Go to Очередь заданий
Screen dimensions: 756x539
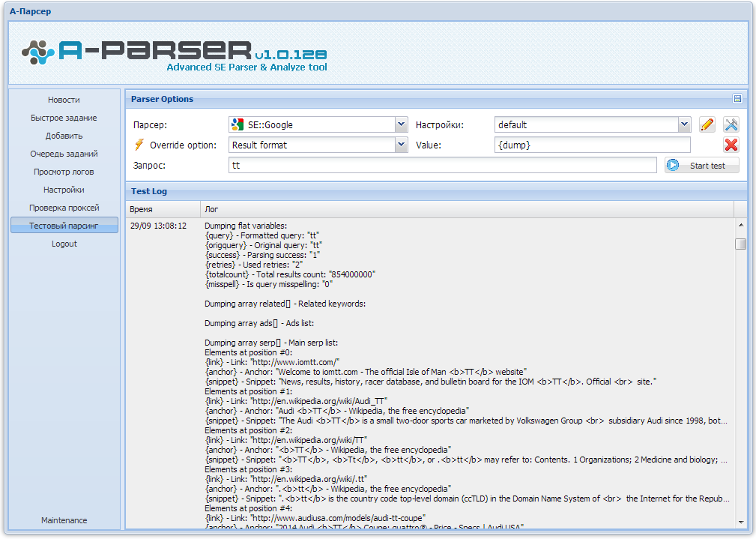(64, 154)
